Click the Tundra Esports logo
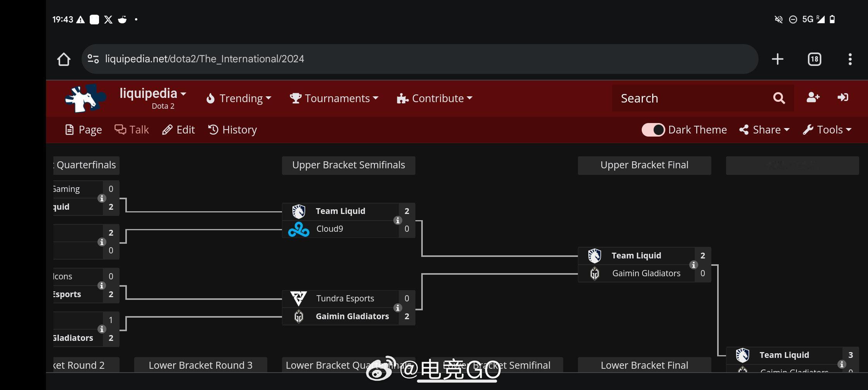This screenshot has width=868, height=390. (x=299, y=299)
